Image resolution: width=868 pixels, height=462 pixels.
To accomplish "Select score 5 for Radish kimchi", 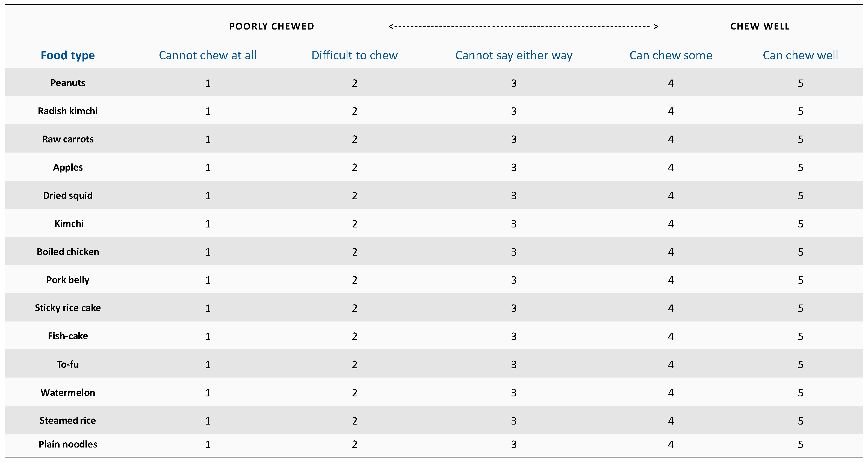I will click(800, 111).
